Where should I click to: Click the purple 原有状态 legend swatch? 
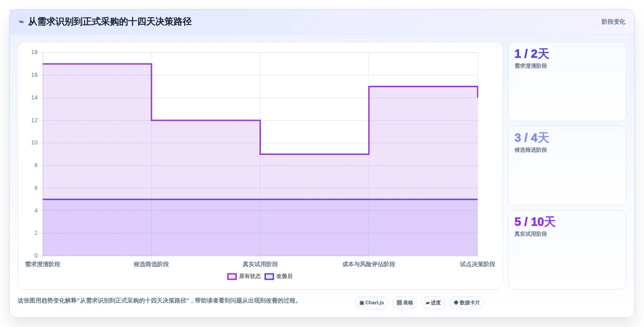point(232,276)
